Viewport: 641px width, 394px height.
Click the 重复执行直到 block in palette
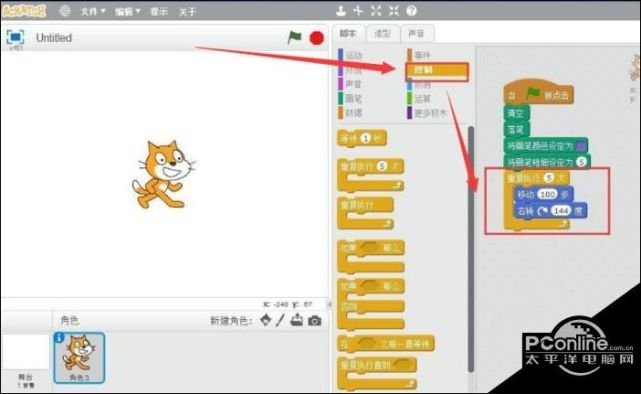point(377,373)
